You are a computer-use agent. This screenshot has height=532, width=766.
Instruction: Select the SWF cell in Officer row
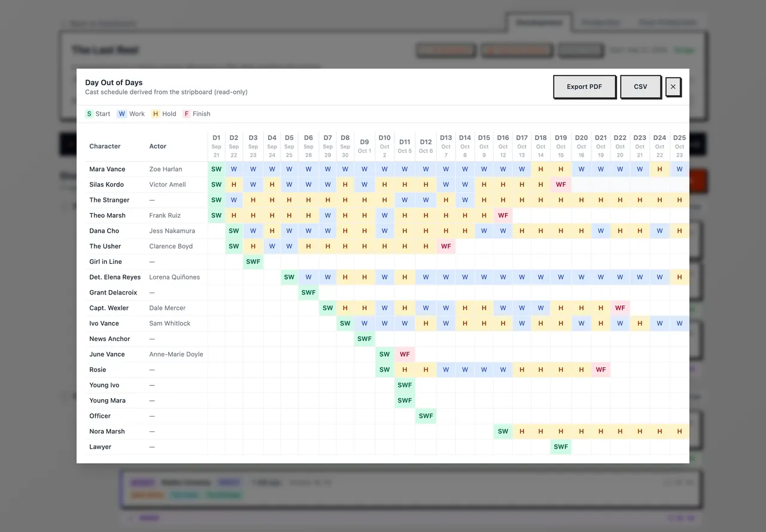coord(425,416)
